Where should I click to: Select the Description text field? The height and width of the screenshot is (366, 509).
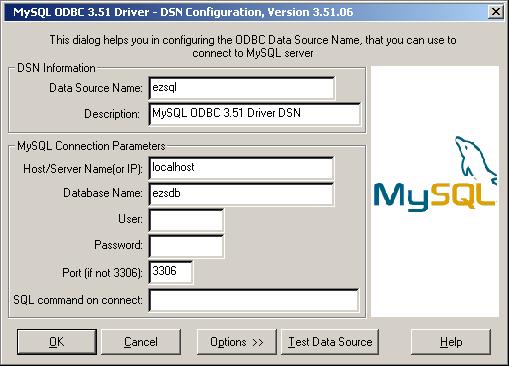(x=254, y=114)
